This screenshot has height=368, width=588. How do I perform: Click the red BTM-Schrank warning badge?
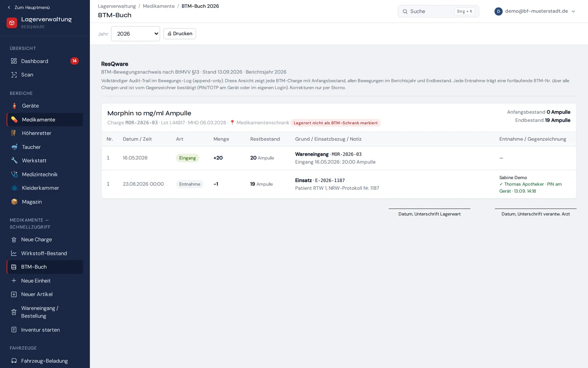[x=336, y=123]
